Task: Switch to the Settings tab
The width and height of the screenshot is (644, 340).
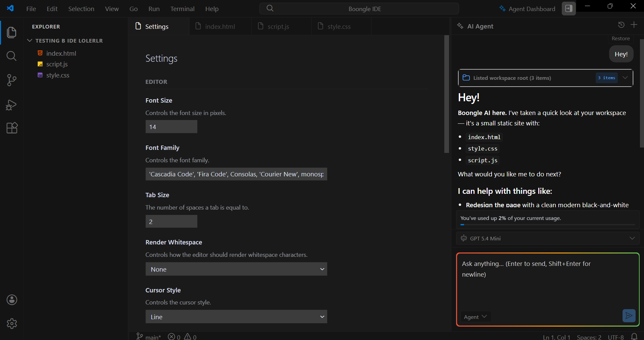Action: [159, 26]
